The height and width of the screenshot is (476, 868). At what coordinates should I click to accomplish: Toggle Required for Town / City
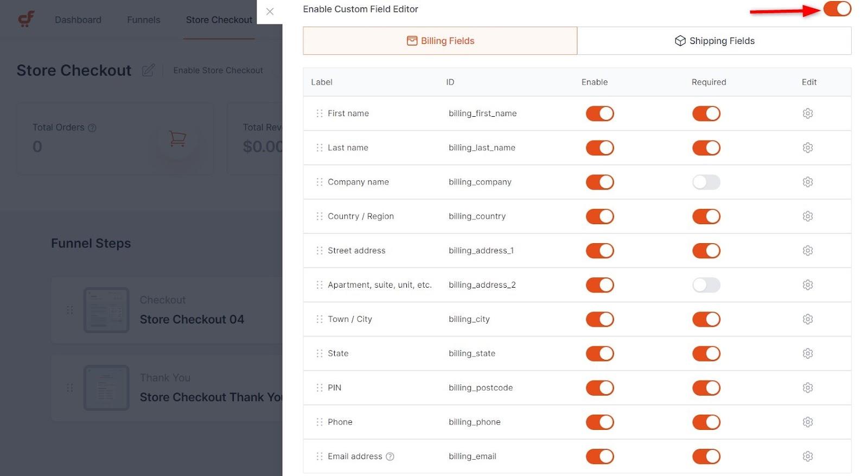[x=706, y=319]
